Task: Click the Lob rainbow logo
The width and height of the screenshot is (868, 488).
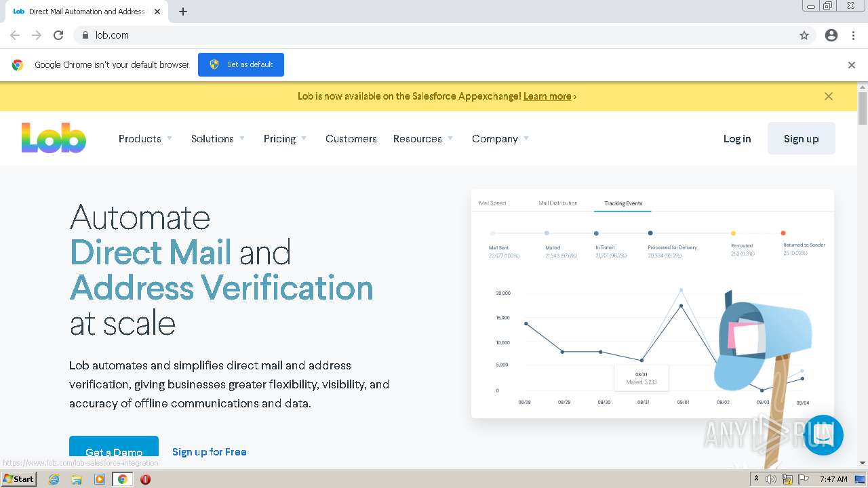Action: [54, 138]
